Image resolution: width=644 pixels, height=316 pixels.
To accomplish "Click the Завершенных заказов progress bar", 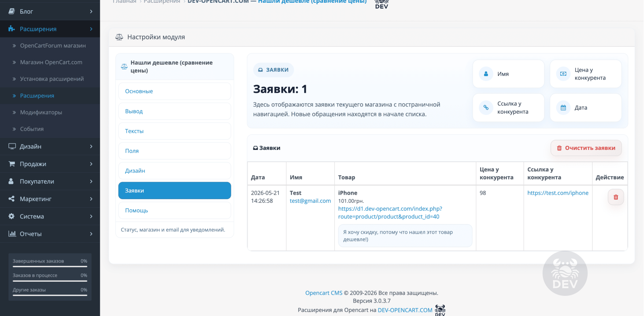I will tap(50, 266).
